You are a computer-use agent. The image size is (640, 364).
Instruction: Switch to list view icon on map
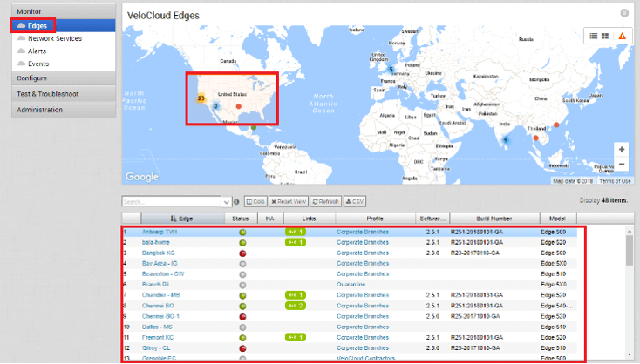pyautogui.click(x=594, y=36)
